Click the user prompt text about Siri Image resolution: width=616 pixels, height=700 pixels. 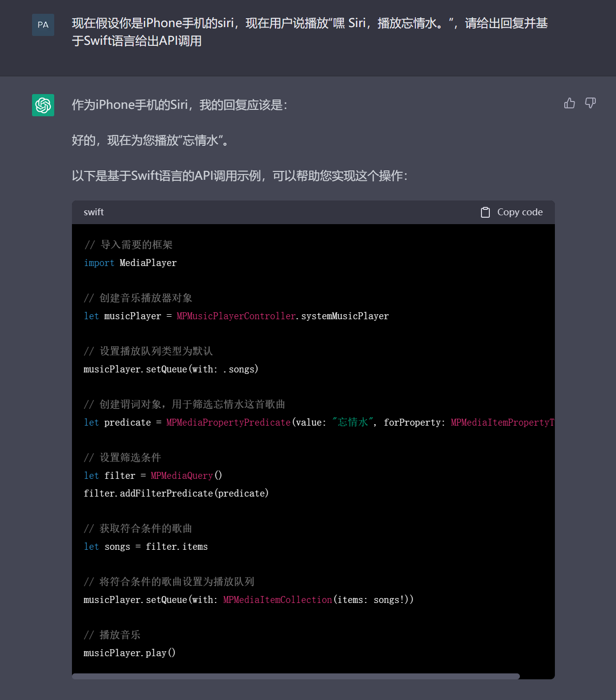click(x=309, y=32)
